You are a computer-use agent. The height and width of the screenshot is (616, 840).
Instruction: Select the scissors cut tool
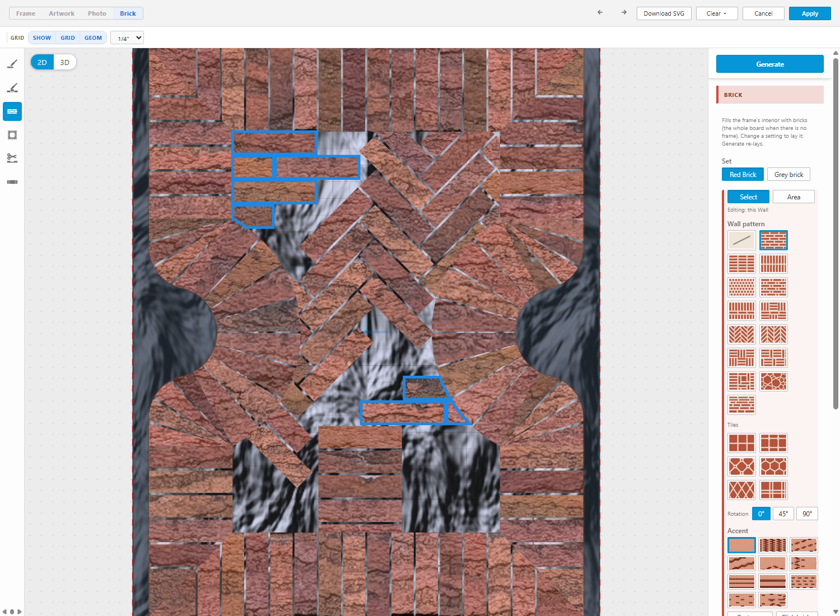coord(12,158)
